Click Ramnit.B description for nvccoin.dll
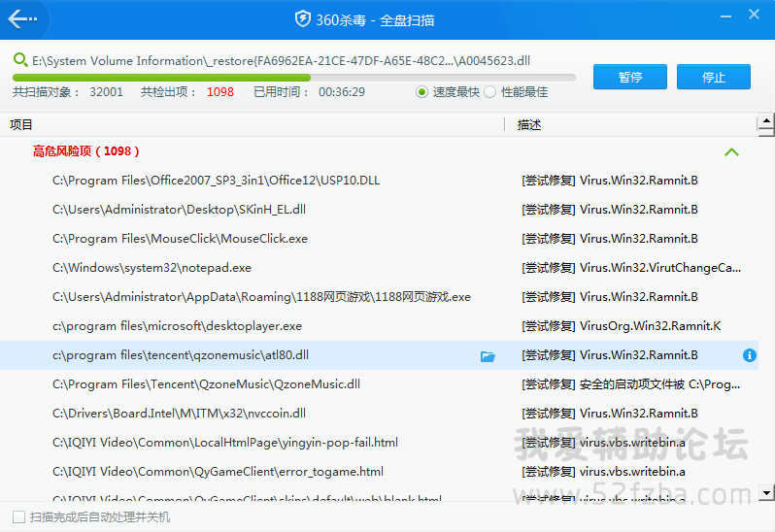This screenshot has height=532, width=775. (610, 414)
